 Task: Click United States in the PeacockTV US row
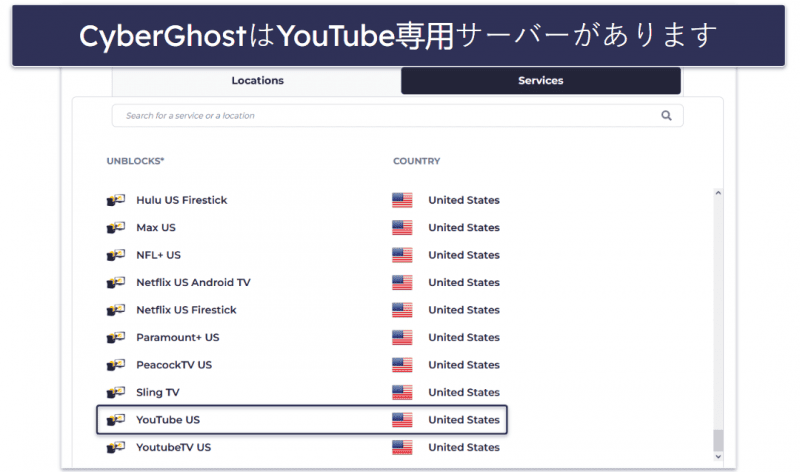tap(464, 365)
